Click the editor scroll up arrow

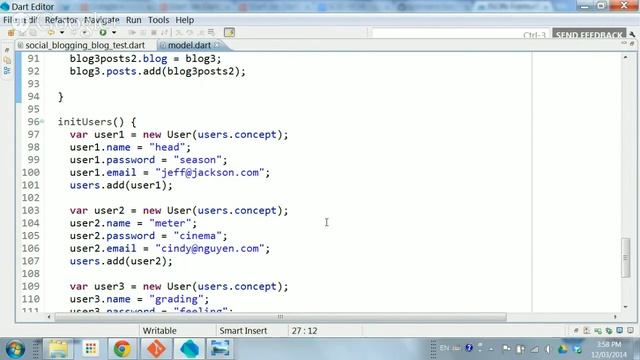pos(626,58)
